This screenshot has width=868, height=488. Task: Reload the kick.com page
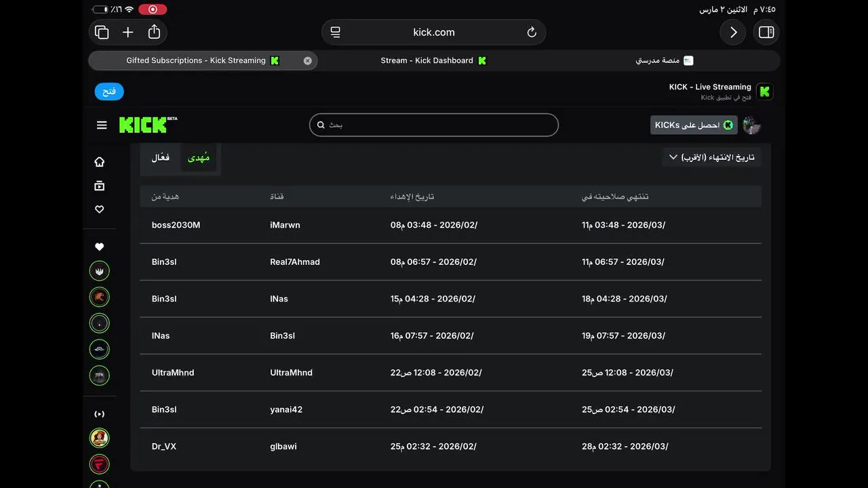pos(532,32)
